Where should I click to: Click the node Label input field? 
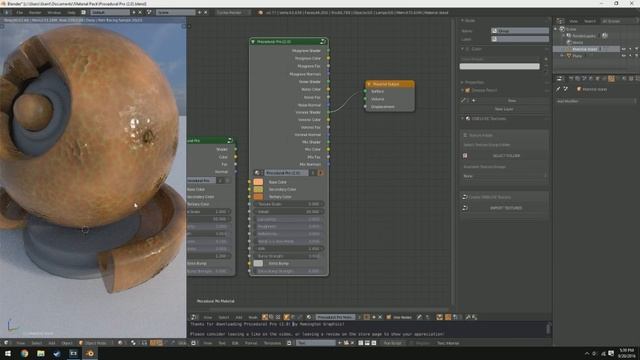(520, 39)
